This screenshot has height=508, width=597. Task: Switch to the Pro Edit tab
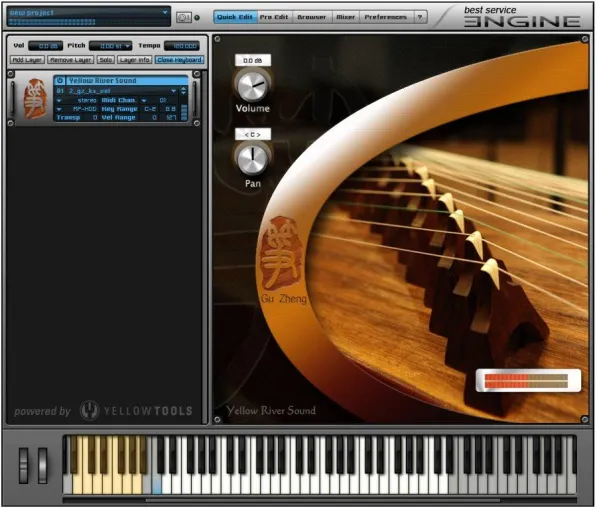[274, 17]
